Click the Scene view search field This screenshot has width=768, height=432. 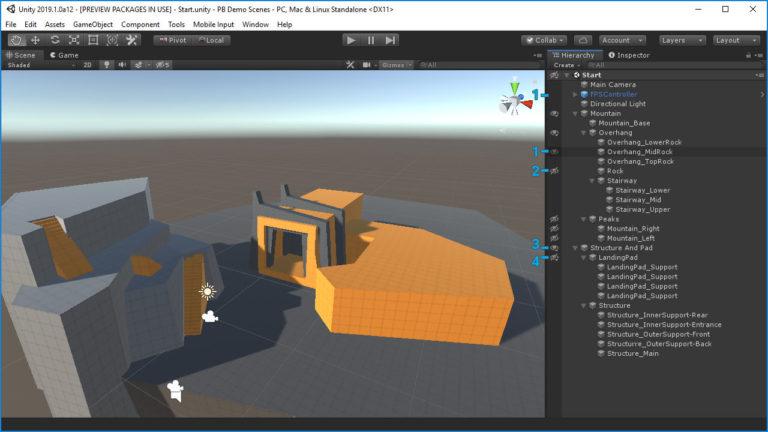pos(478,65)
